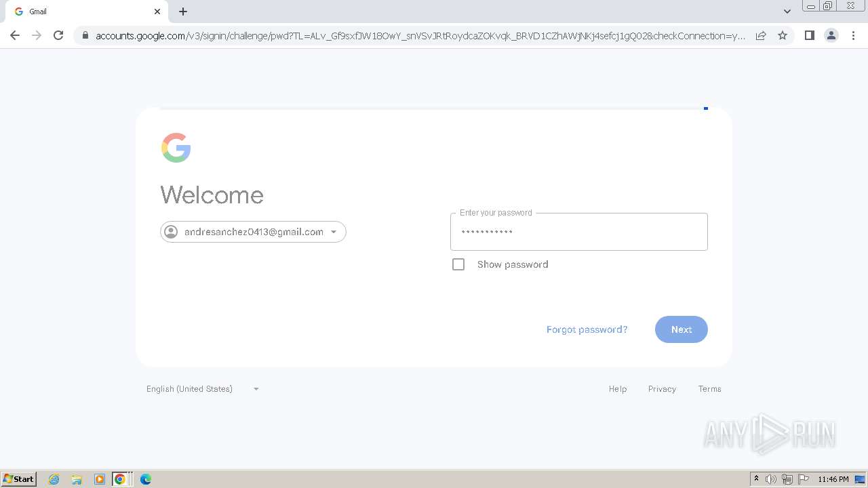This screenshot has height=488, width=868.
Task: Open the English (United States) language dropdown
Action: point(203,389)
